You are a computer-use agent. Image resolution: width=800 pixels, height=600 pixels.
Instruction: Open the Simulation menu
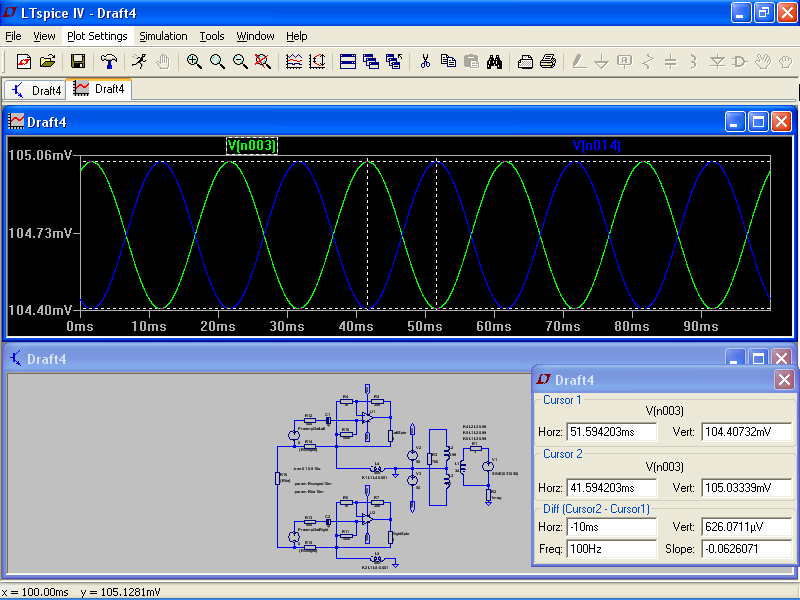(163, 36)
